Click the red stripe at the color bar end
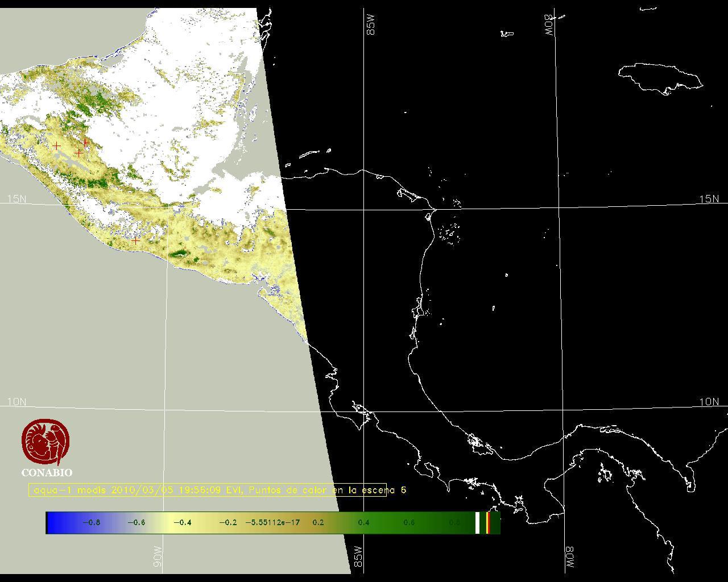Image resolution: width=728 pixels, height=582 pixels. click(488, 523)
